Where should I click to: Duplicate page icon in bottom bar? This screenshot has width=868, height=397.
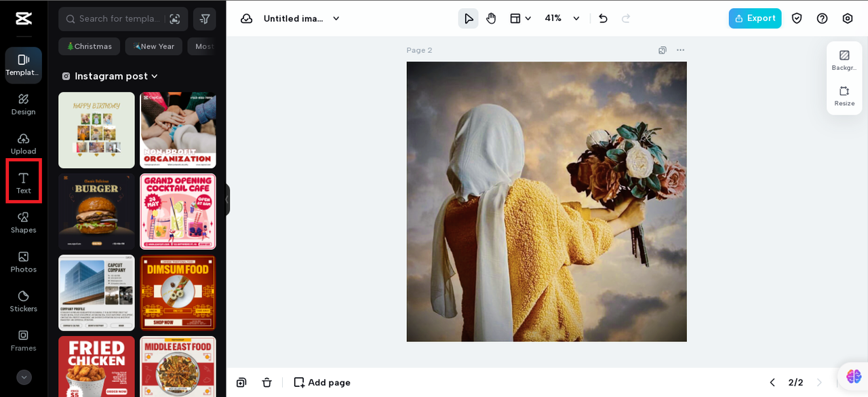point(241,382)
